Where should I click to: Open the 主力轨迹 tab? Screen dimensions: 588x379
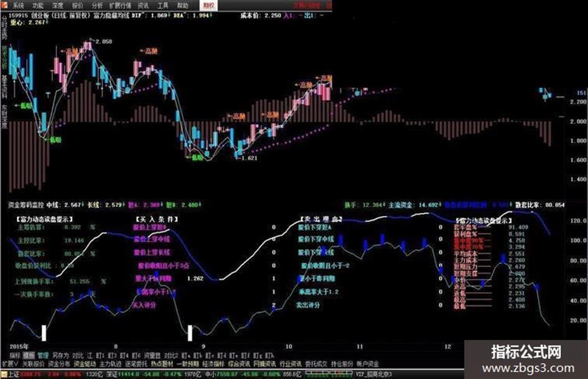[111, 363]
